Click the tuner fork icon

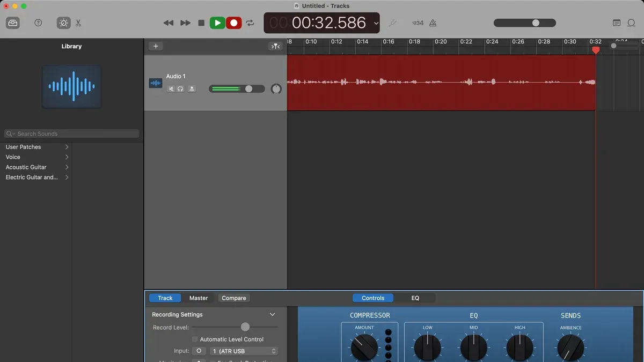(x=392, y=23)
